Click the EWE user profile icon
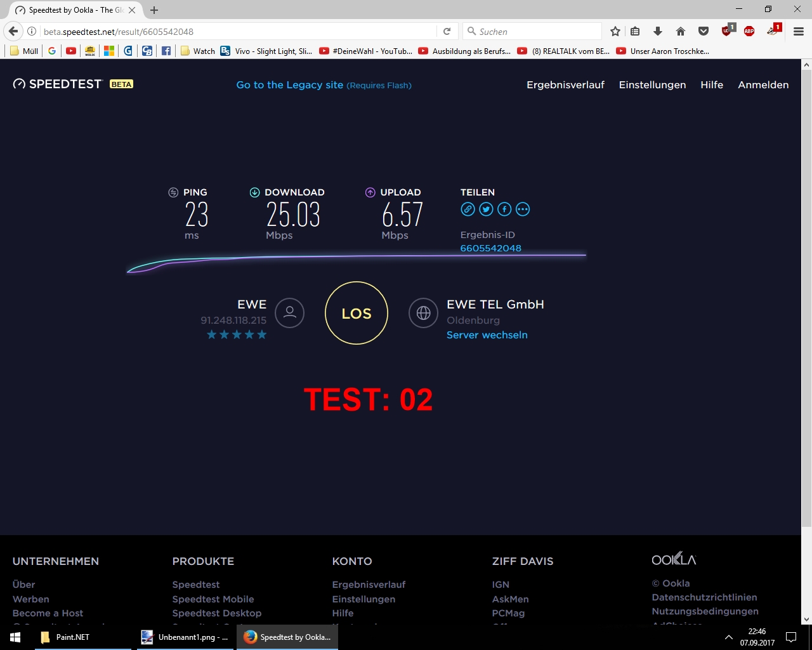Viewport: 812px width, 650px height. [x=290, y=313]
